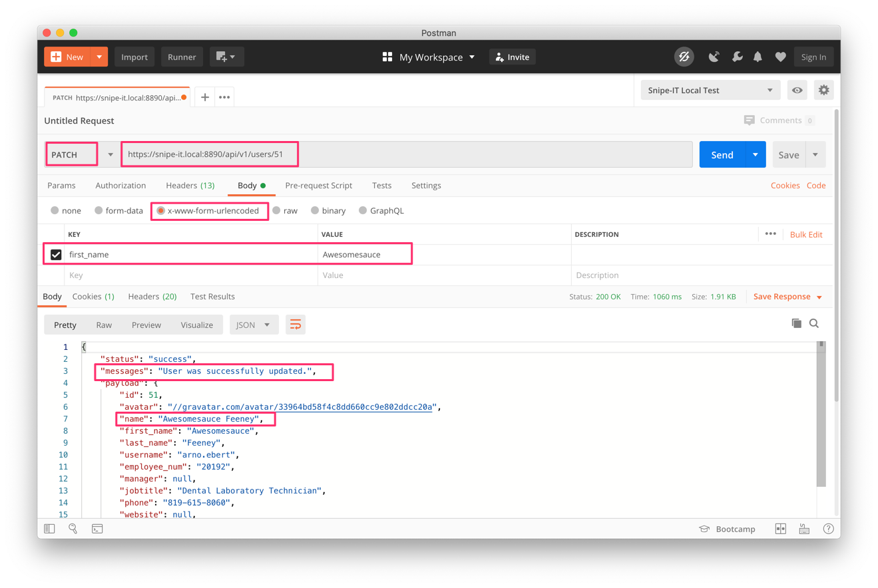Send the request
This screenshot has height=588, width=878.
722,154
